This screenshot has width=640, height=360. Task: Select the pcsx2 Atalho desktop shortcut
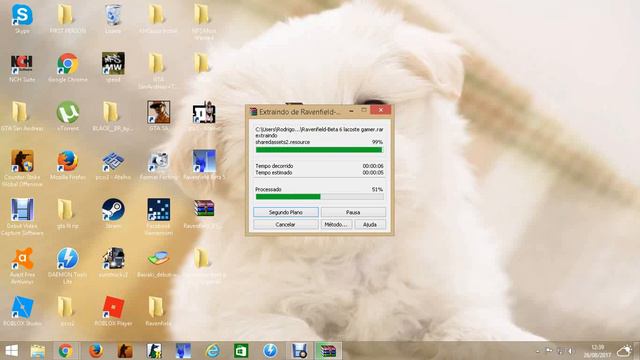point(113,165)
